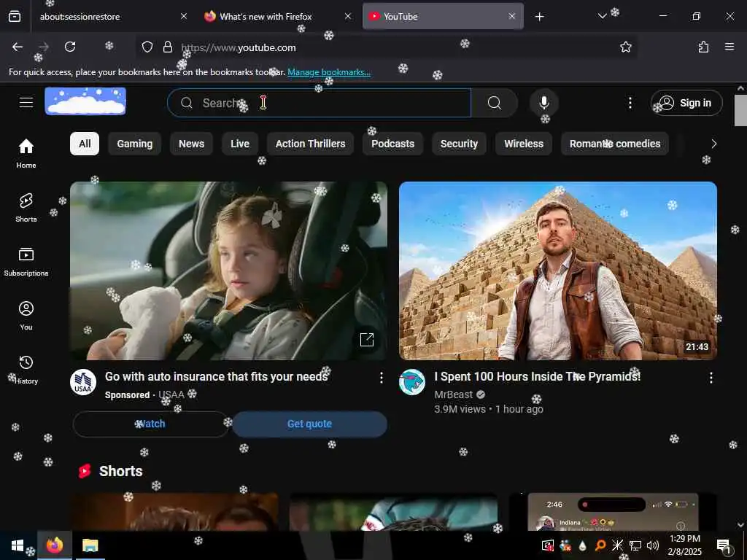Open History in the sidebar
The width and height of the screenshot is (747, 560).
point(26,370)
